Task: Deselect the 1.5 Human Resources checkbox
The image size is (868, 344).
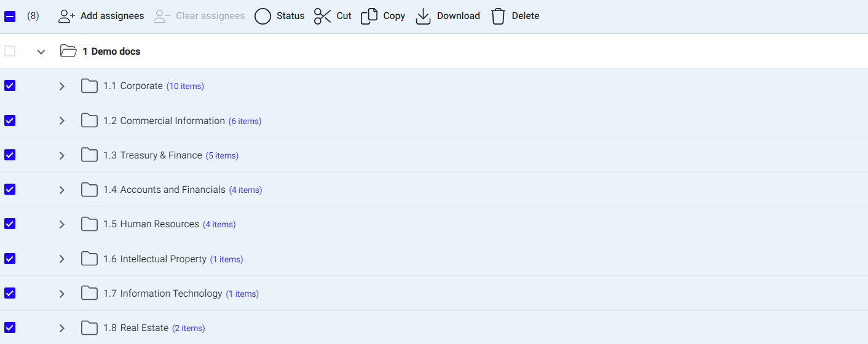Action: pos(10,224)
